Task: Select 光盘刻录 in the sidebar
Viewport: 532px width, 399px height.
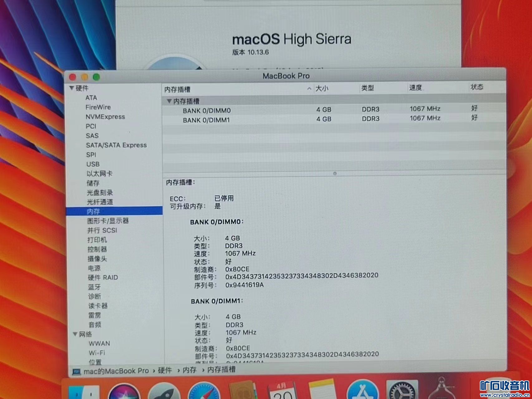Action: click(x=100, y=193)
